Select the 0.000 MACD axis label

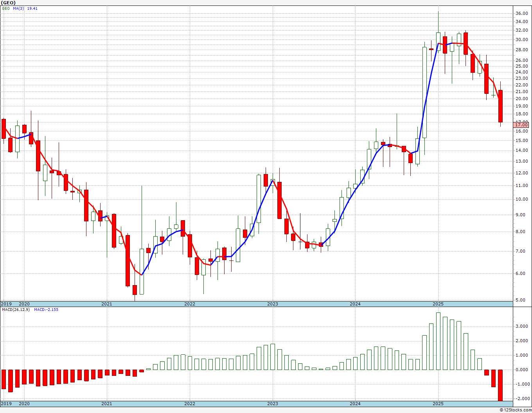523,370
